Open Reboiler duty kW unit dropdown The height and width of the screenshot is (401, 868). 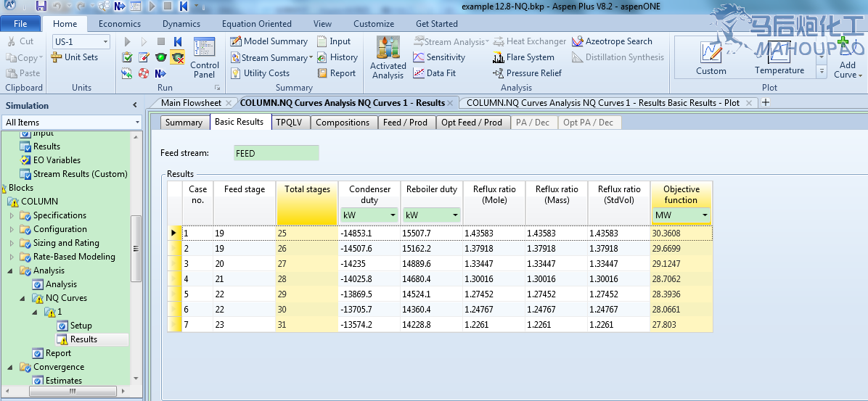click(455, 215)
